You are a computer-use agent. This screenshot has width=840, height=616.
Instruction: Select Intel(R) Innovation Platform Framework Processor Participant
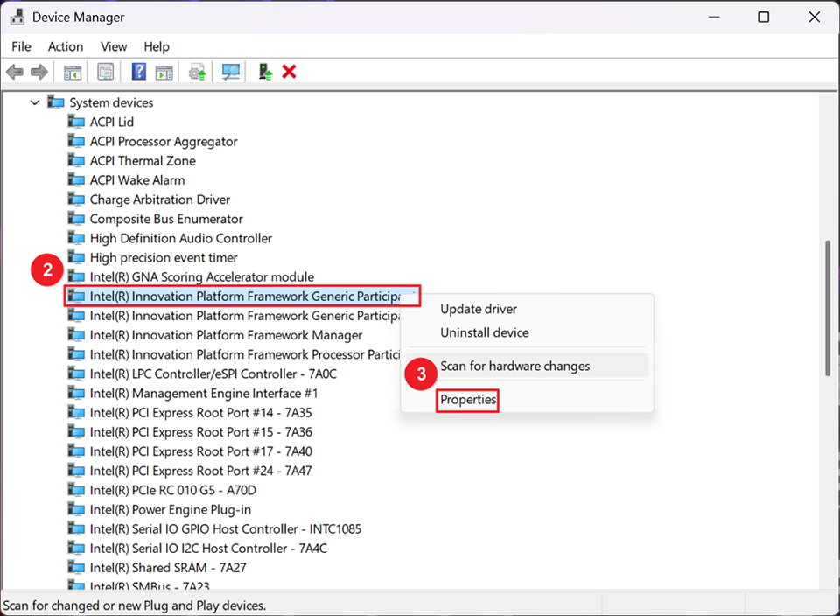(245, 354)
